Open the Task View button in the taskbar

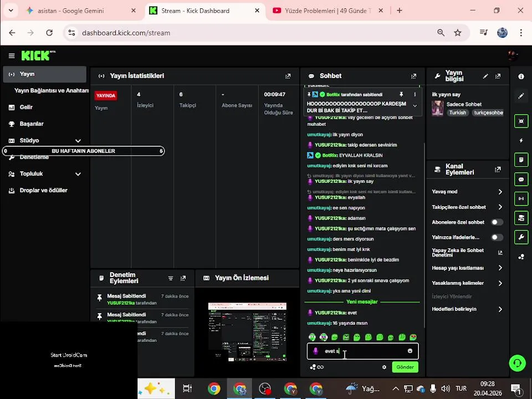point(187,389)
